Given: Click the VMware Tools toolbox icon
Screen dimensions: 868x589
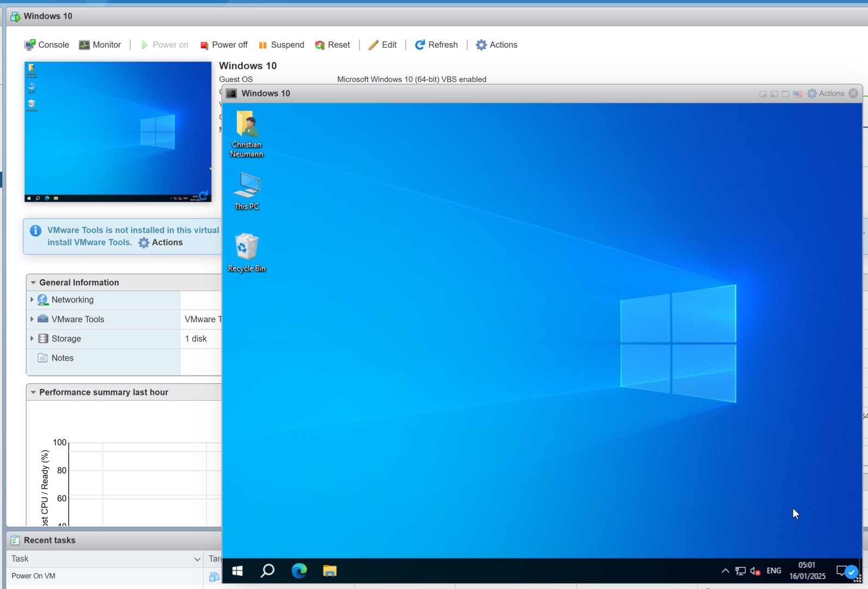Looking at the screenshot, I should [x=43, y=319].
